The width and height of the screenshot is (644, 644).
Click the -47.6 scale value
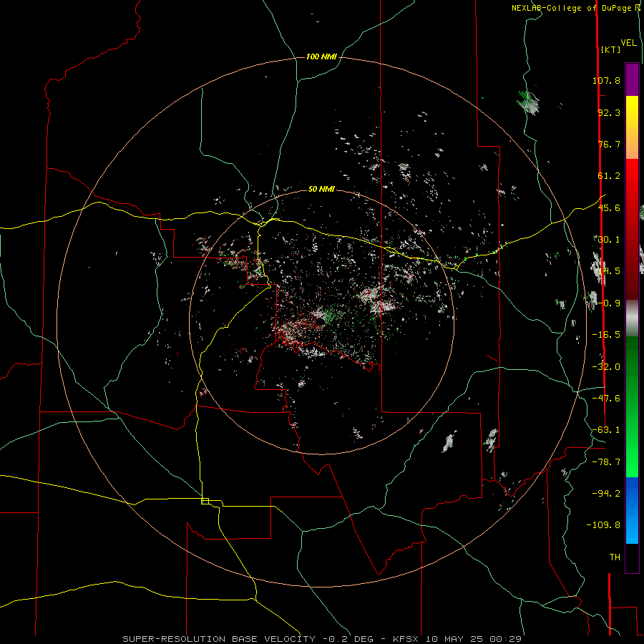click(x=606, y=399)
